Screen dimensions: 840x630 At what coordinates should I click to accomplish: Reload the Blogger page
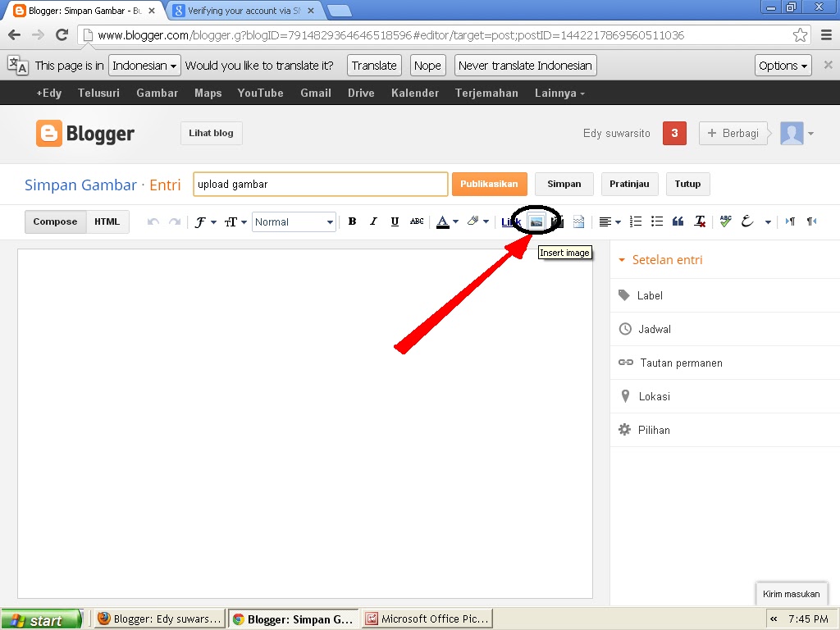[62, 35]
